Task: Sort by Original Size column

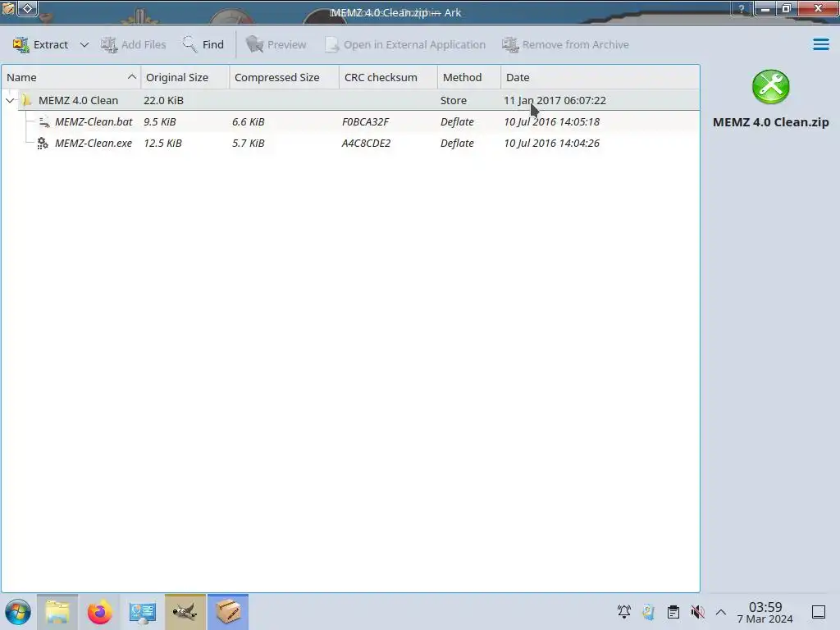Action: (x=185, y=77)
